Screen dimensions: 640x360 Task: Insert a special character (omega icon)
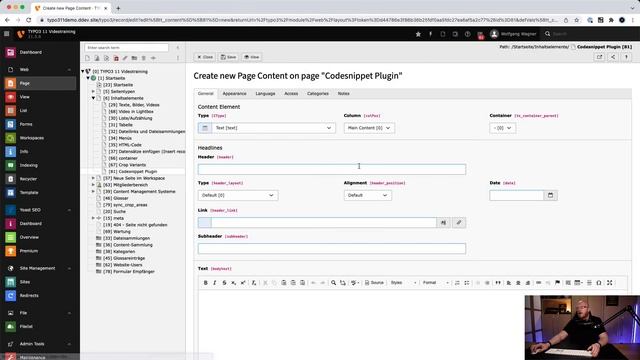coord(599,283)
